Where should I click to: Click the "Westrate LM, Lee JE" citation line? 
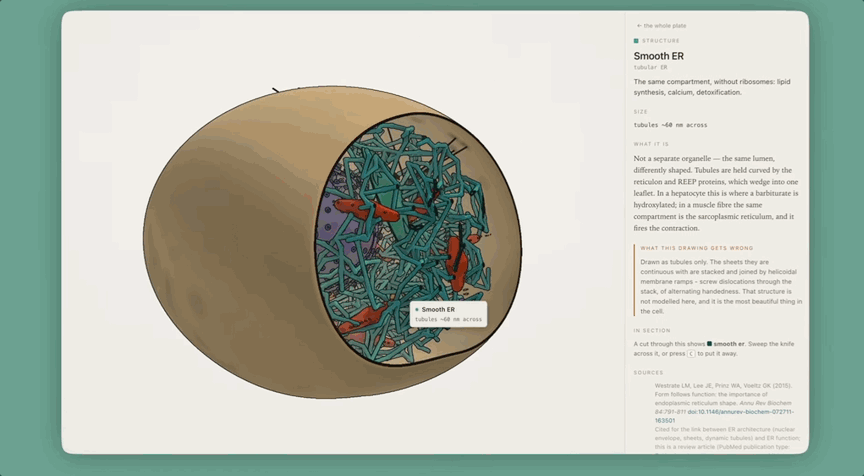coord(723,386)
